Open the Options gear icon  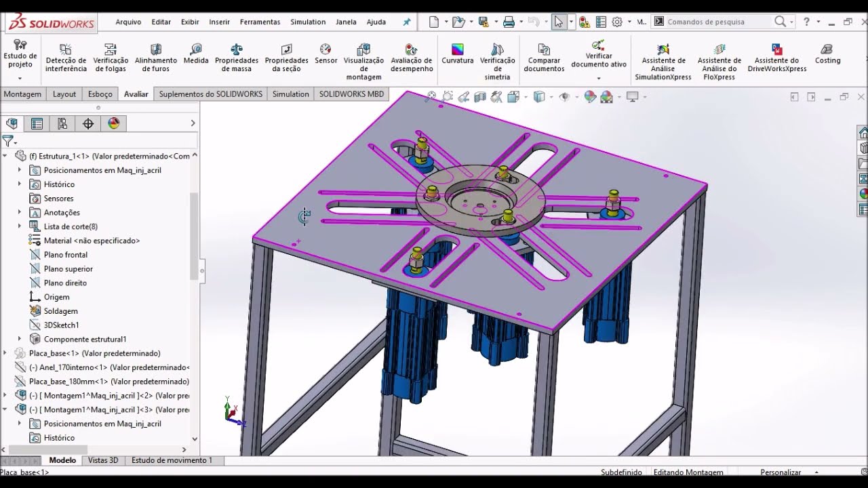617,22
